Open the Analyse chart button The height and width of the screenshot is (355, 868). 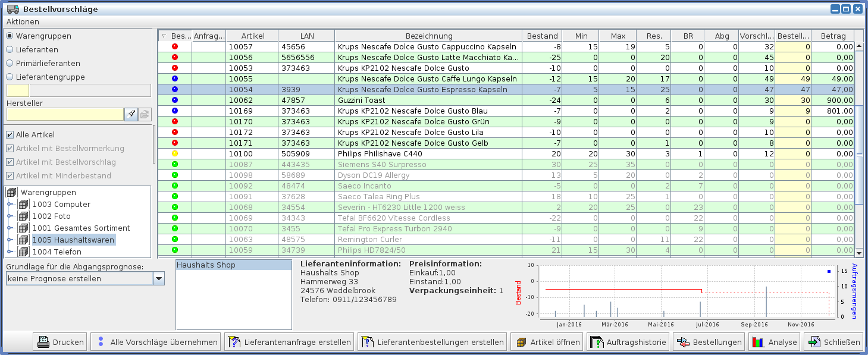point(757,342)
